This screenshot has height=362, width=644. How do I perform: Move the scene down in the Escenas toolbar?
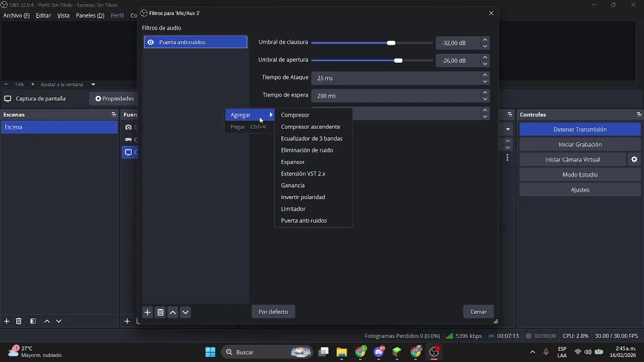tap(59, 321)
